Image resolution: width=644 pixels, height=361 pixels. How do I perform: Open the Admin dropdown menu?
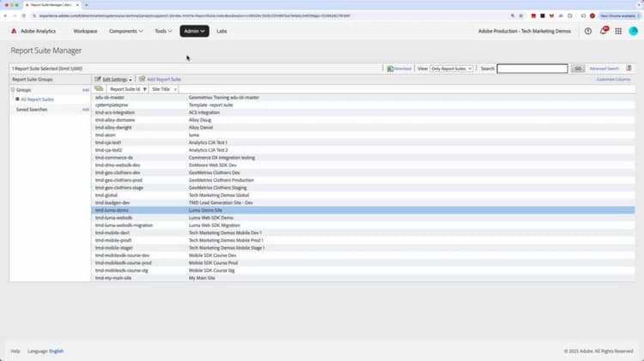[194, 31]
